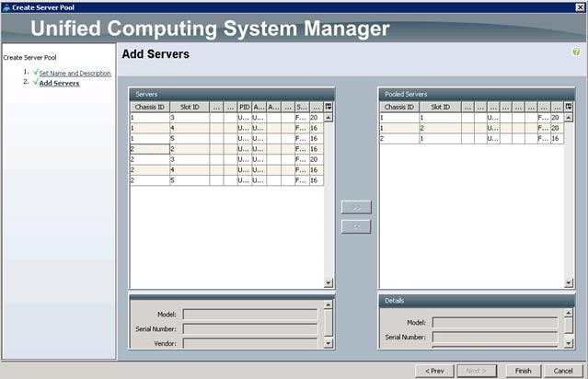Screen dimensions: 588x379
Task: Select Servers row chassis 2 slot 5
Action: 226,180
